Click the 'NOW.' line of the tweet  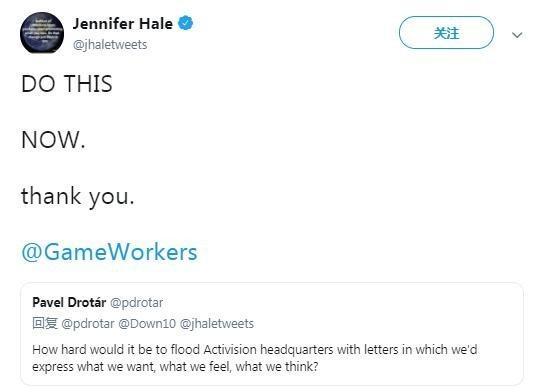53,140
